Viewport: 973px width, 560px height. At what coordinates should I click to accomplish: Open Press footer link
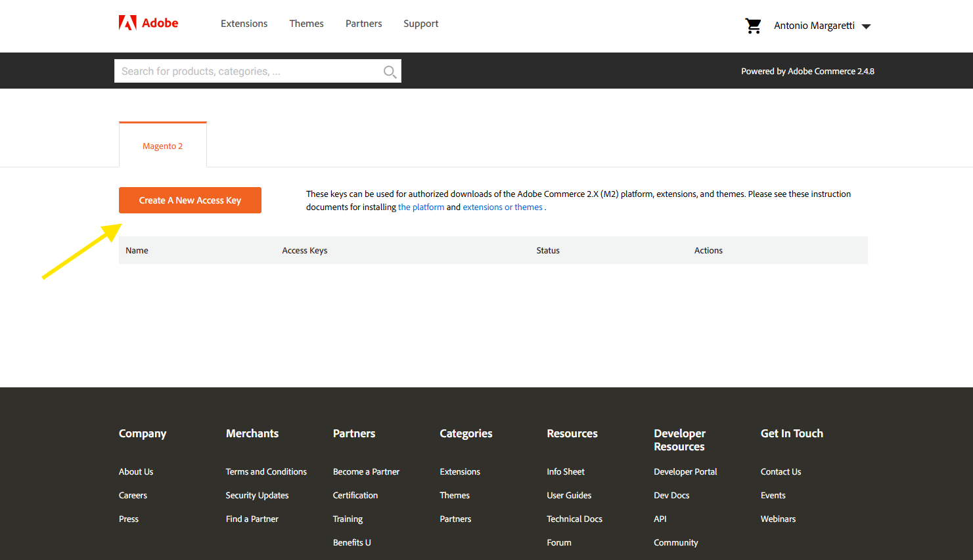(129, 519)
